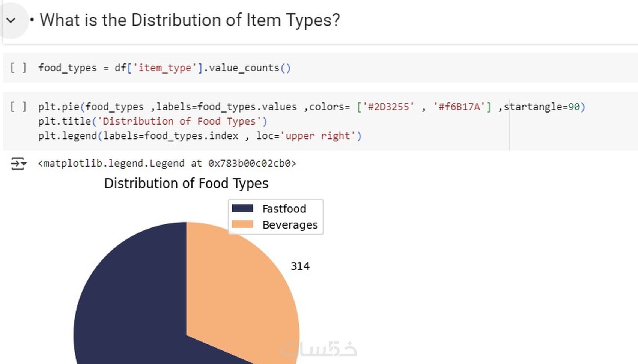This screenshot has width=638, height=364.
Task: Click the chart title Distribution of Food Types
Action: point(186,184)
